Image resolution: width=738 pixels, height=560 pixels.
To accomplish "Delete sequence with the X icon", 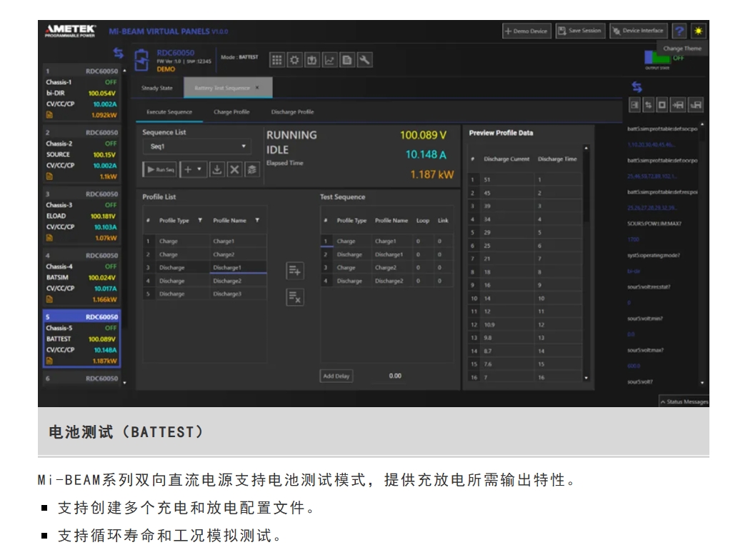I will (235, 170).
